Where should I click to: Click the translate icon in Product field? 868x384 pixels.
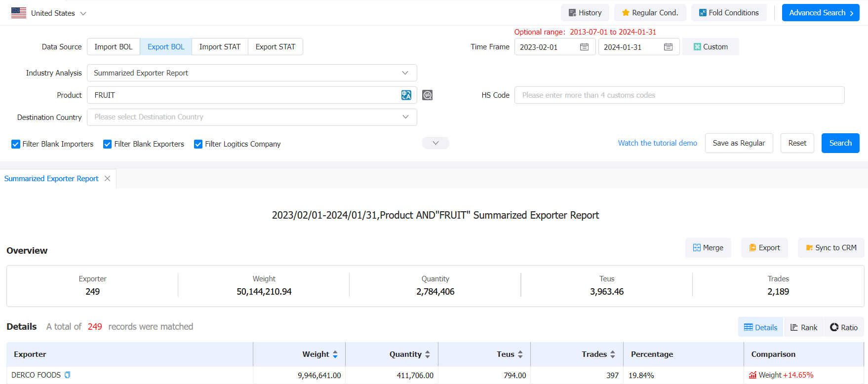tap(406, 95)
